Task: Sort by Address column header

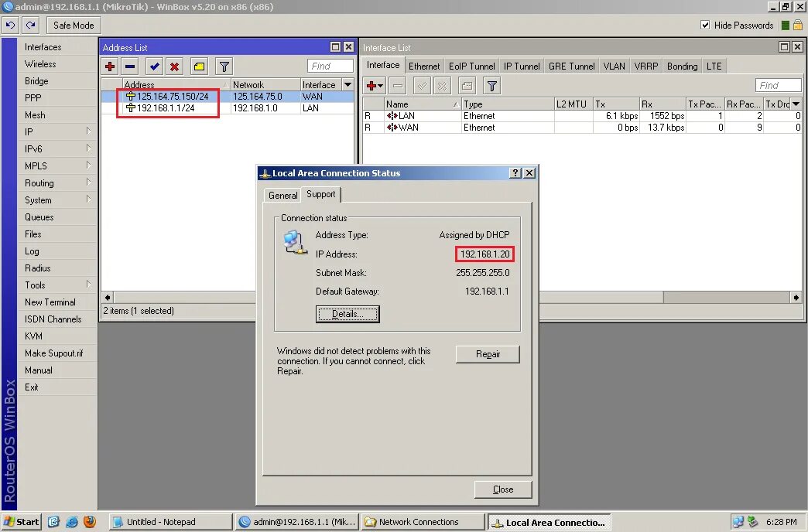Action: point(176,84)
